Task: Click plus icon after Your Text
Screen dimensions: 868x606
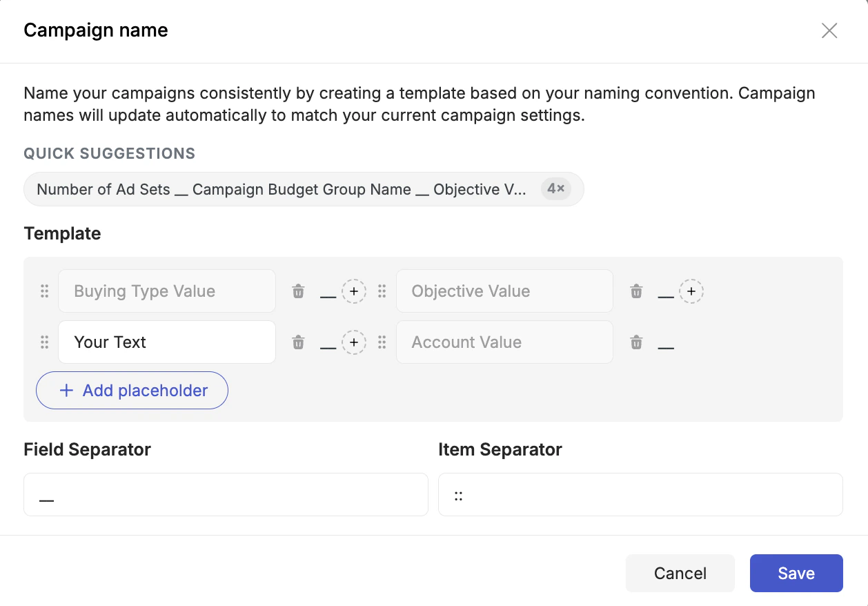Action: [354, 342]
